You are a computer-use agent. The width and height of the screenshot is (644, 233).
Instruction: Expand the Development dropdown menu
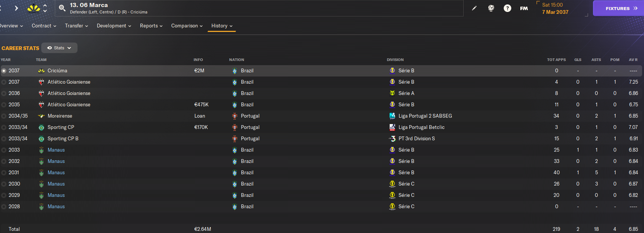click(114, 26)
